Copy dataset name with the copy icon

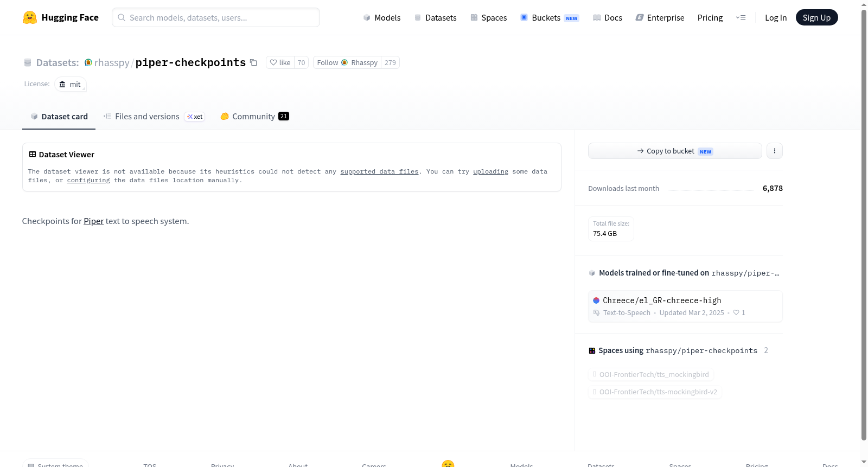coord(253,62)
